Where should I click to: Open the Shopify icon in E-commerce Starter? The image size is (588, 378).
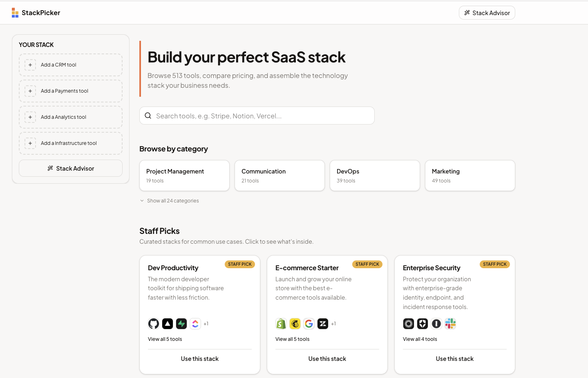pos(281,323)
